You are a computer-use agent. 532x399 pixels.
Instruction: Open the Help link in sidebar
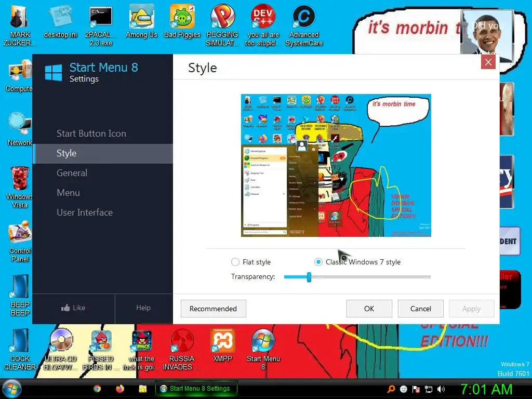[x=143, y=308]
